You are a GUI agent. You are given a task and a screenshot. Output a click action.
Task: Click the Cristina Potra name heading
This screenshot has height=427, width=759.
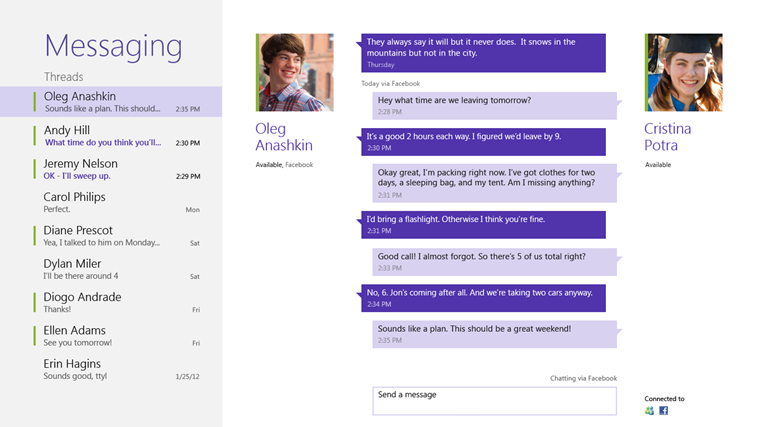[x=668, y=137]
